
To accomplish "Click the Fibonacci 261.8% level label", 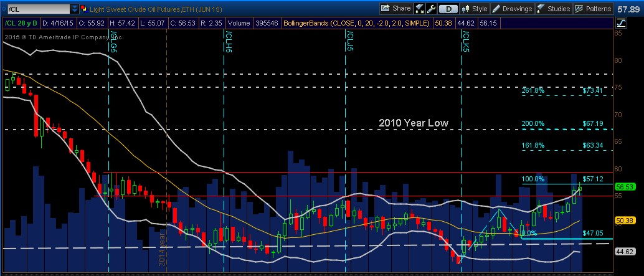I will coord(533,90).
